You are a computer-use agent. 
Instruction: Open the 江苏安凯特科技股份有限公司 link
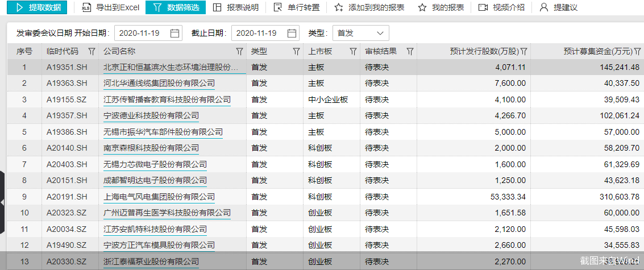coord(155,229)
